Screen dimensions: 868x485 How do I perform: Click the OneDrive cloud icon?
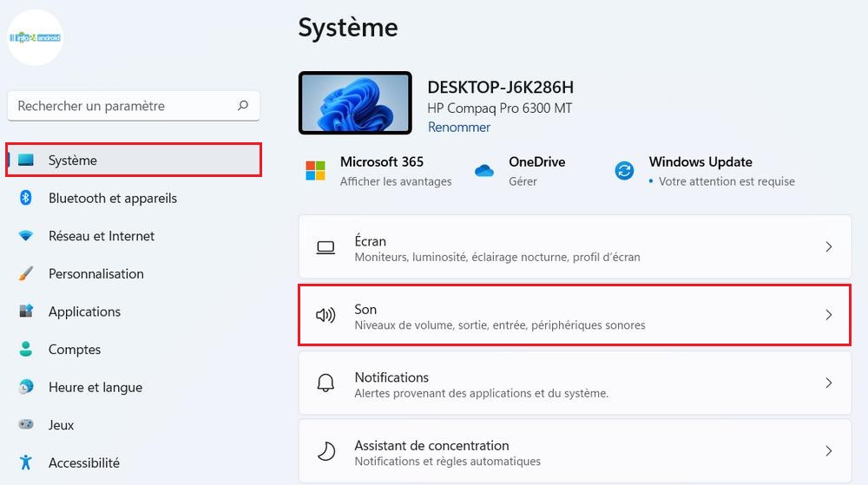(x=483, y=171)
